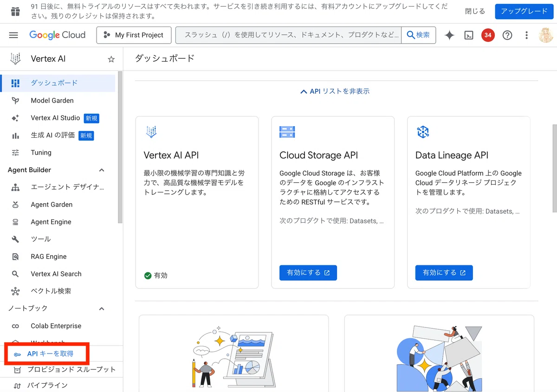Viewport: 557px width, 392px height.
Task: Click the ベクトル検索 network icon
Action: coord(15,291)
